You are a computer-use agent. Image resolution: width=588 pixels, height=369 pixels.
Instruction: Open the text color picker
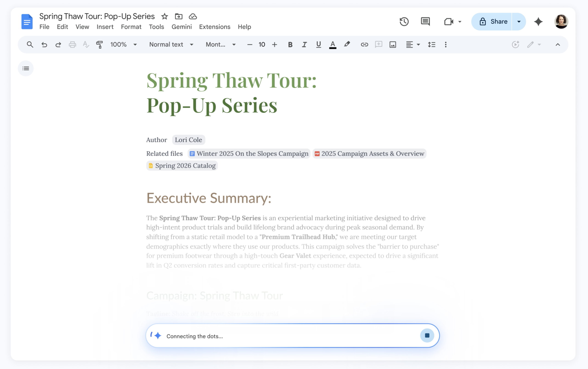point(332,44)
